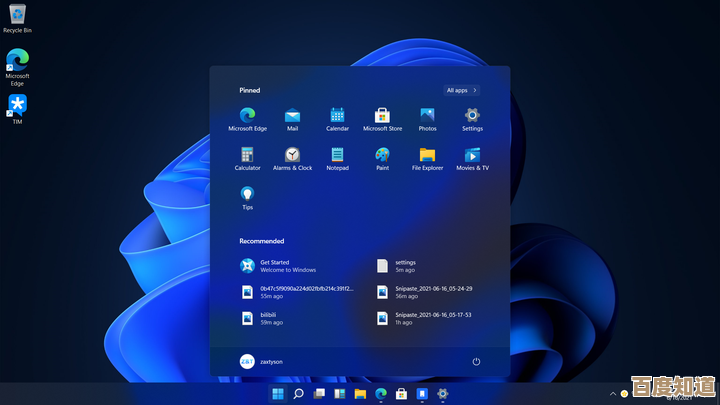Click the taskbar Search magnifier icon

pos(298,394)
